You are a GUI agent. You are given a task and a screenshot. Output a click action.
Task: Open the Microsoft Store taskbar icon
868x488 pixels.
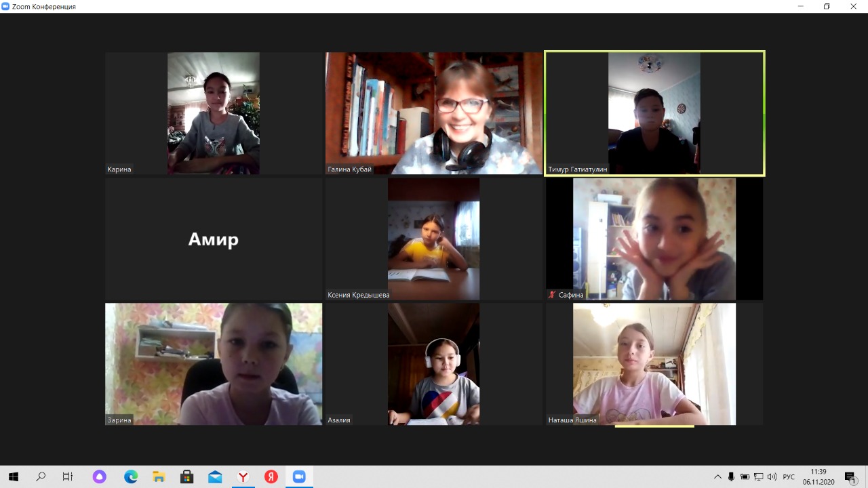pos(186,476)
